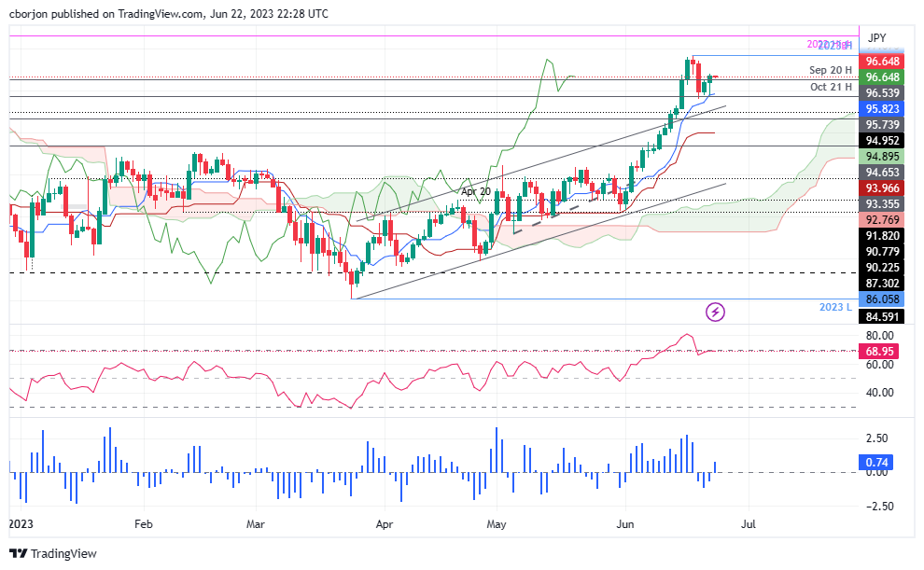Select the JPY currency label

click(x=876, y=37)
